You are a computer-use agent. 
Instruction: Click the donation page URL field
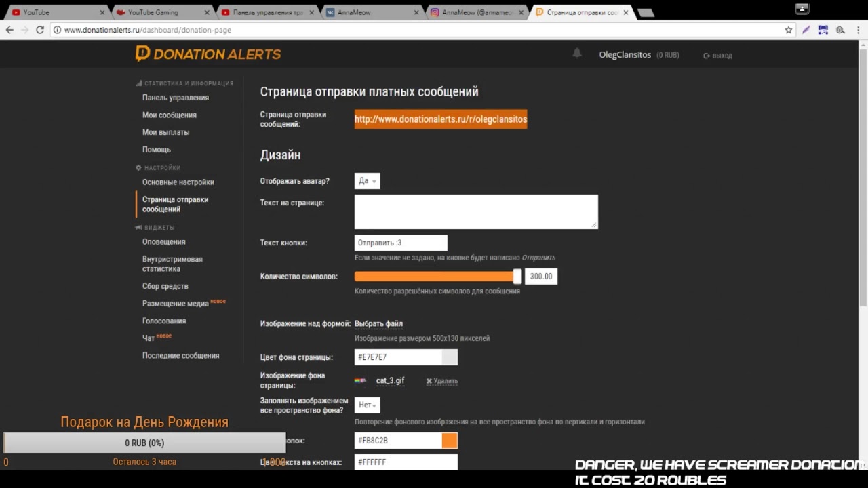coord(441,119)
